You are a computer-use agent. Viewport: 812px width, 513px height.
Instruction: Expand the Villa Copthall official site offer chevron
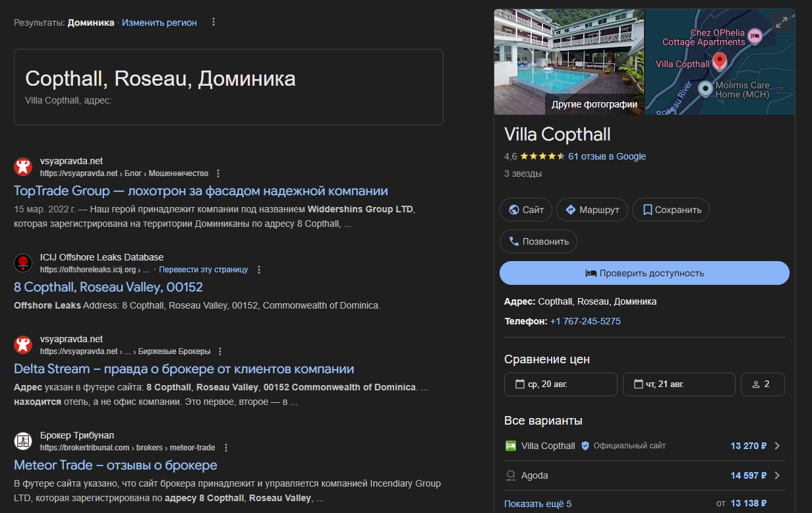point(777,446)
